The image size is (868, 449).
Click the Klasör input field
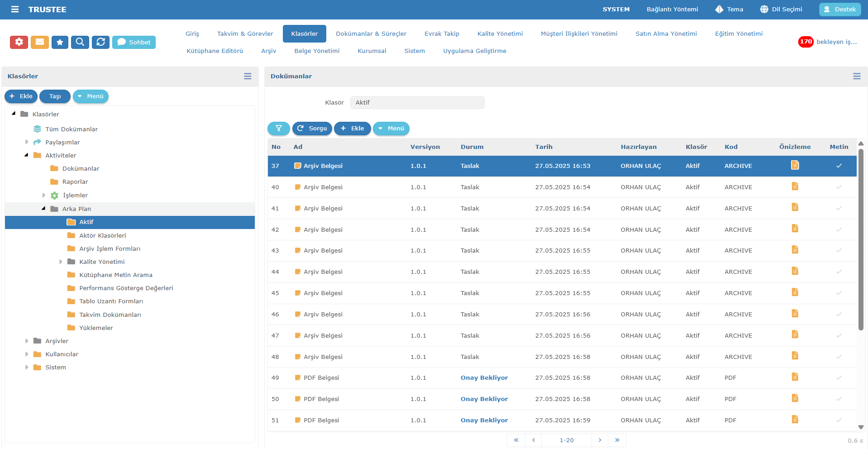[417, 103]
